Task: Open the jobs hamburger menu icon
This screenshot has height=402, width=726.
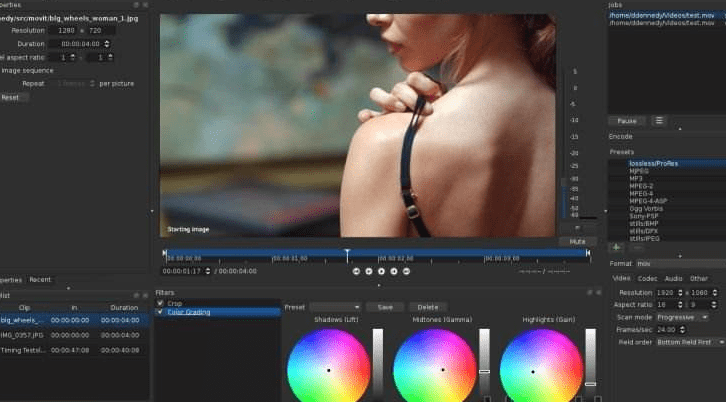Action: tap(659, 121)
